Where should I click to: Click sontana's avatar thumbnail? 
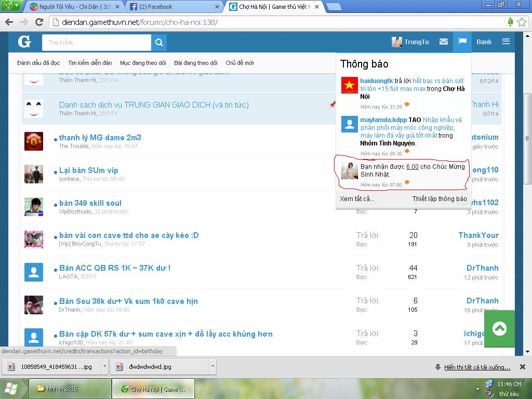[34, 174]
